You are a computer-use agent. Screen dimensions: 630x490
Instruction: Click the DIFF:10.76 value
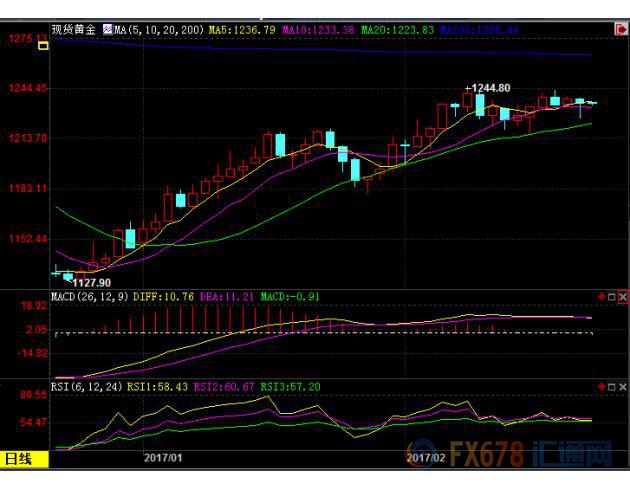click(164, 297)
